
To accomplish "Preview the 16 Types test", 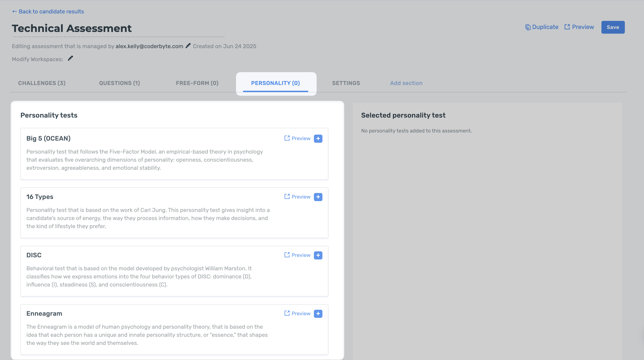I will [x=297, y=197].
